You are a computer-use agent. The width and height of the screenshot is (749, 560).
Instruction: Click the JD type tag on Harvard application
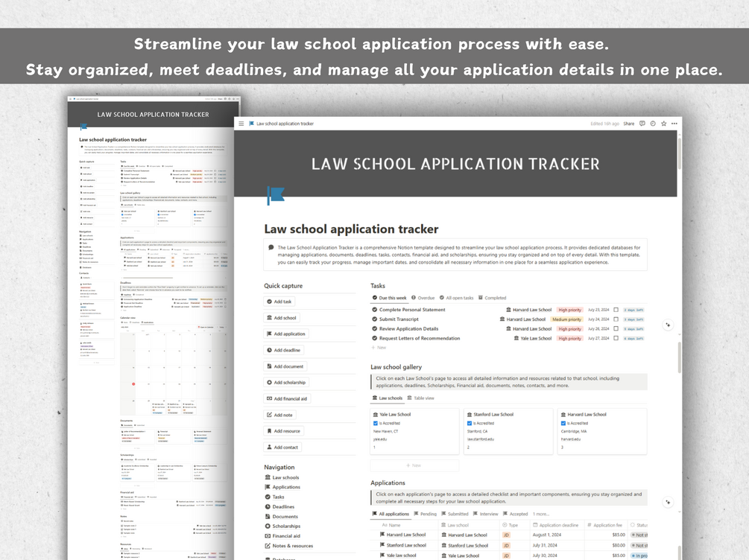pos(506,535)
